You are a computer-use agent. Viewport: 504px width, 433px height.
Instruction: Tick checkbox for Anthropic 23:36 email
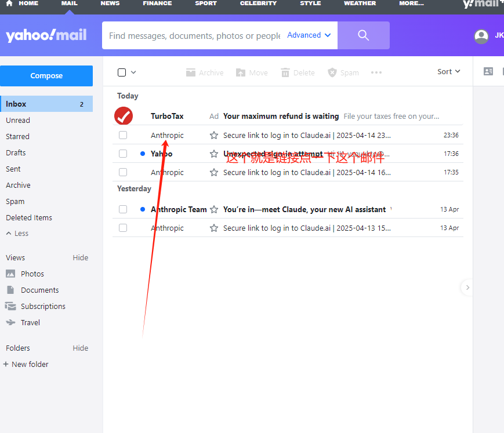(x=123, y=135)
